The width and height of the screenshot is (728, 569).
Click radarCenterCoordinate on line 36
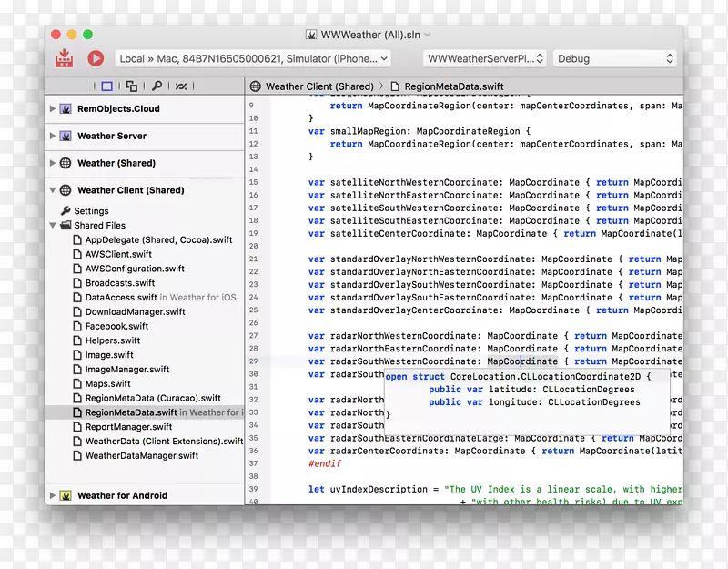[x=389, y=451]
